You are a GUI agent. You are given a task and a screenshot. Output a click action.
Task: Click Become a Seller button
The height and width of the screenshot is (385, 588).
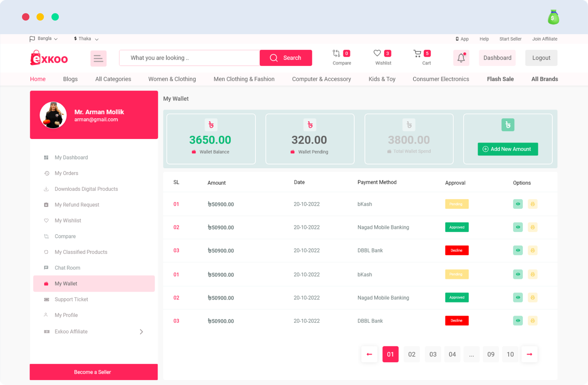tap(94, 372)
